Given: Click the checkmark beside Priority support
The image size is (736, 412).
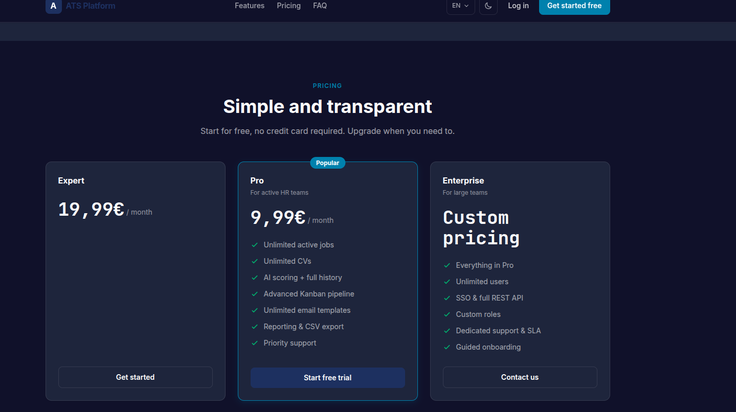Looking at the screenshot, I should (255, 343).
